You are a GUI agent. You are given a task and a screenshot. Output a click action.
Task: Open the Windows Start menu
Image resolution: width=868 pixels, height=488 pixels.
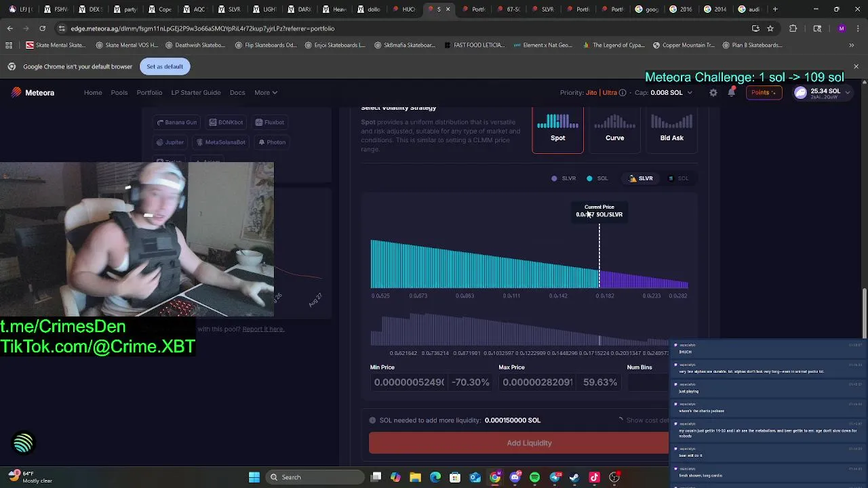click(x=254, y=477)
